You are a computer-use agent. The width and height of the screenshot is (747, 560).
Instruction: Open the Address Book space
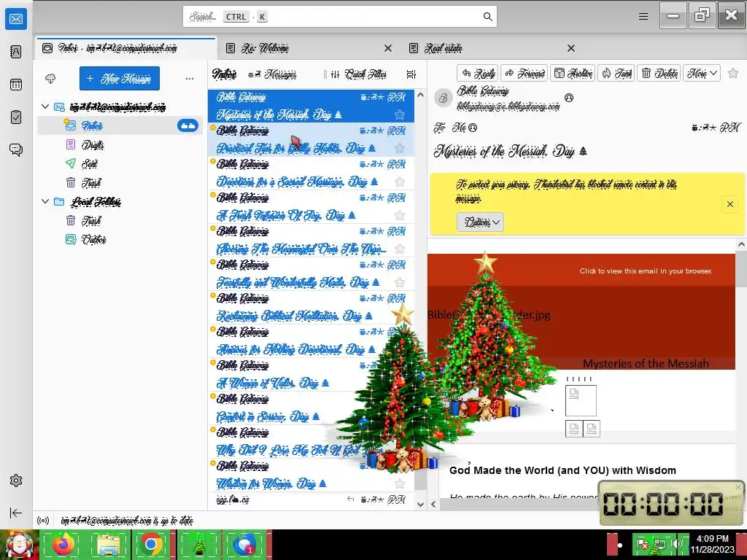(x=16, y=52)
